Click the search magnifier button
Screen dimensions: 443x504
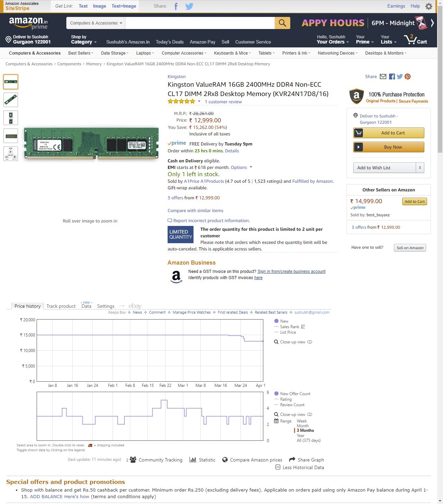[282, 23]
